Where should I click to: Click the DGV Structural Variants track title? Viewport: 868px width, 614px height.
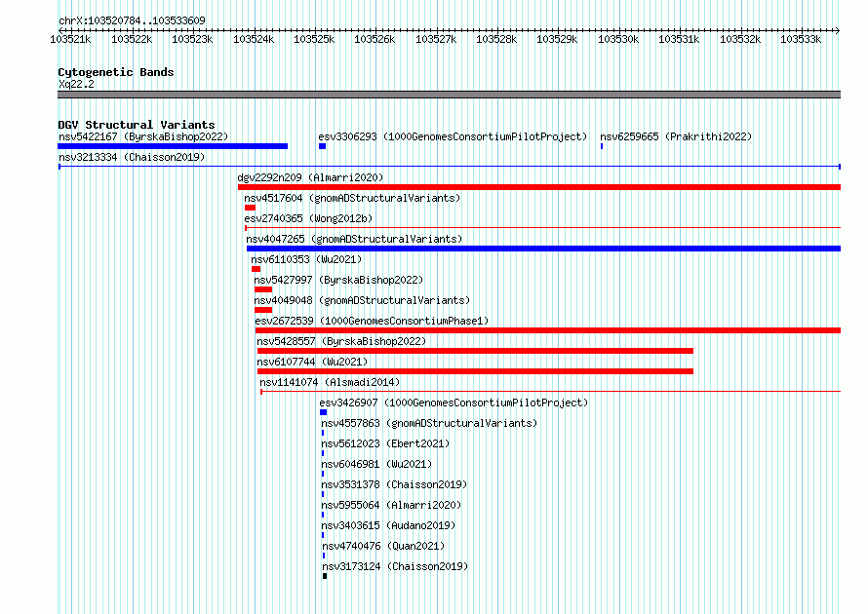tap(137, 125)
